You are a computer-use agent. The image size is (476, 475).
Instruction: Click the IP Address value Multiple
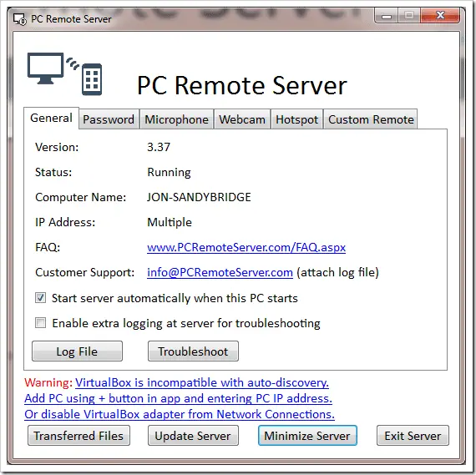(170, 223)
